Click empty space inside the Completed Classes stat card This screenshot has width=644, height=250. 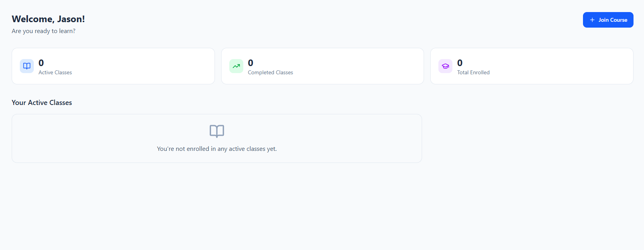[358, 66]
